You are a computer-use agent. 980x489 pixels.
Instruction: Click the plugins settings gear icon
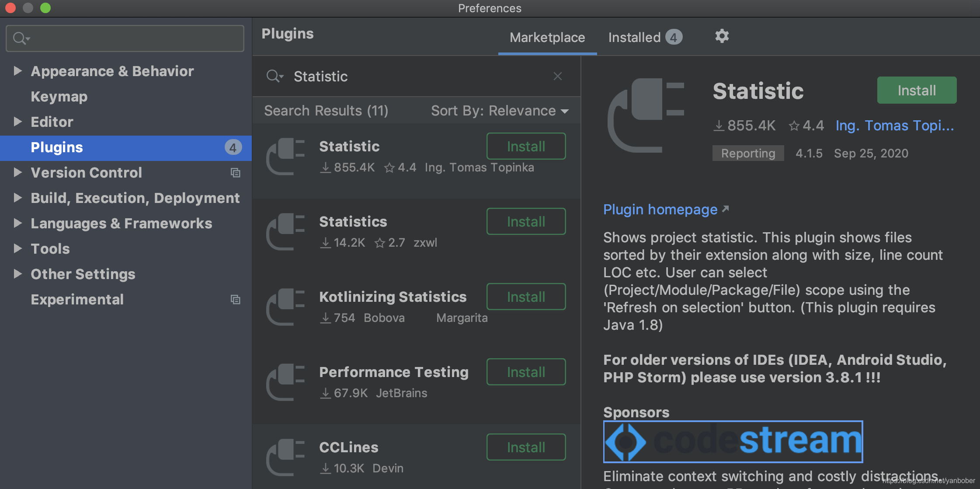coord(722,36)
